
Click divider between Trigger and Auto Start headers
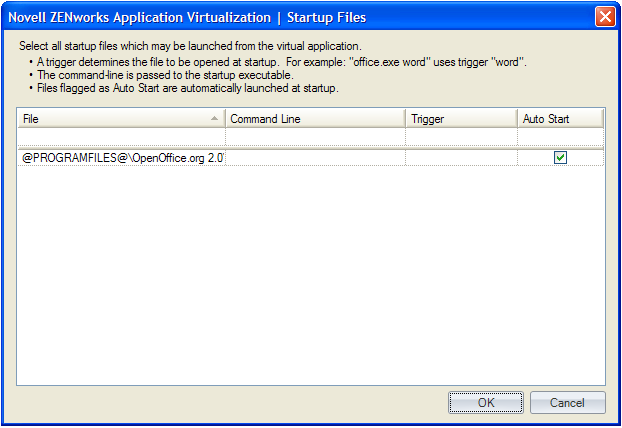click(x=517, y=119)
